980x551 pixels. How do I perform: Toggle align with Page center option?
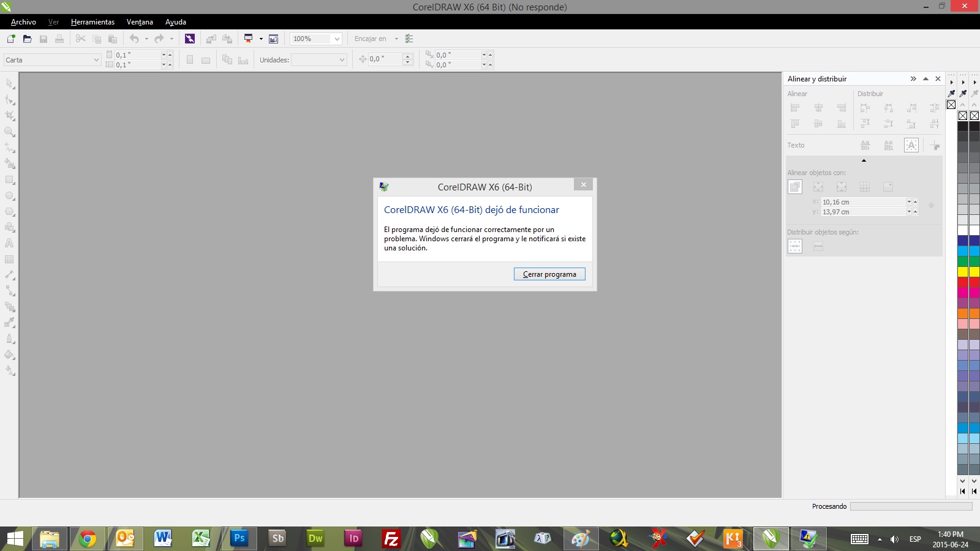842,187
